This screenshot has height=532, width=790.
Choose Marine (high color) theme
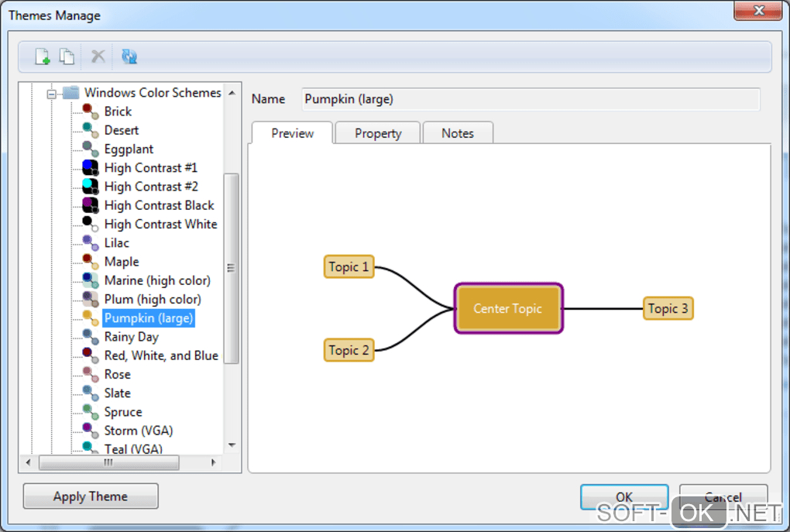click(157, 280)
